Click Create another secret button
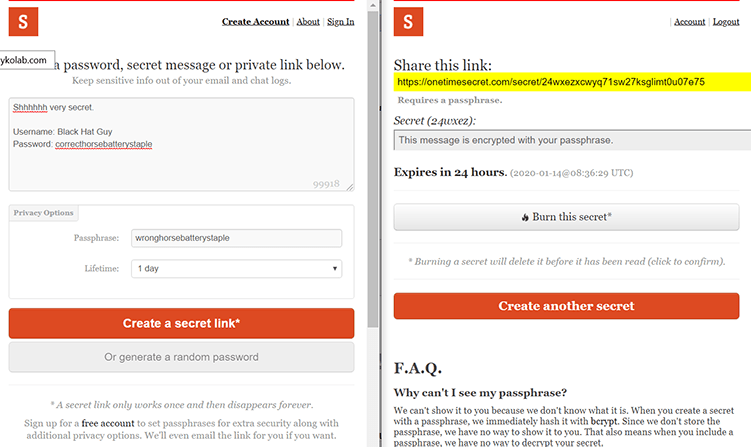Screen dimensions: 751x447 tap(566, 306)
